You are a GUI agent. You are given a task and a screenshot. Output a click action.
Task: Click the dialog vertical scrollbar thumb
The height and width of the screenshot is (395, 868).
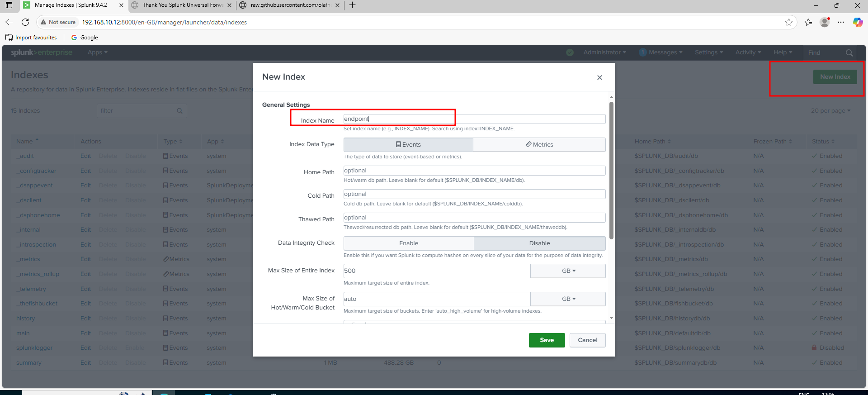pos(611,170)
